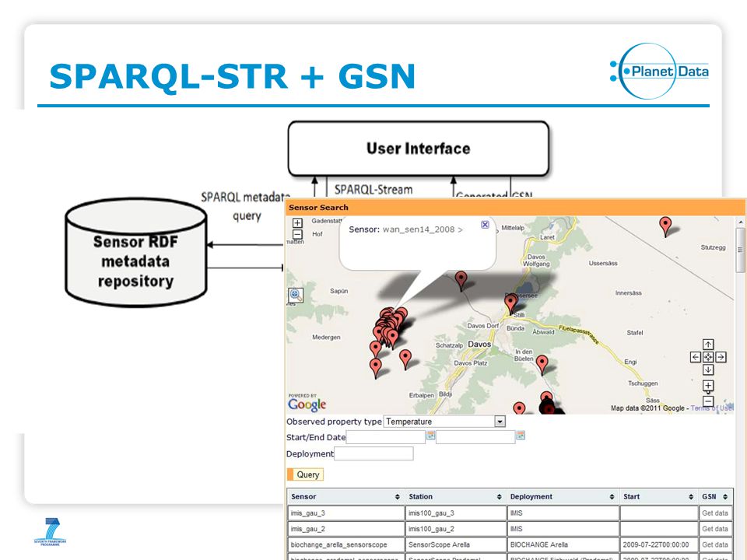This screenshot has height=560, width=747.
Task: Click the User Interface box in the diagram
Action: point(419,149)
